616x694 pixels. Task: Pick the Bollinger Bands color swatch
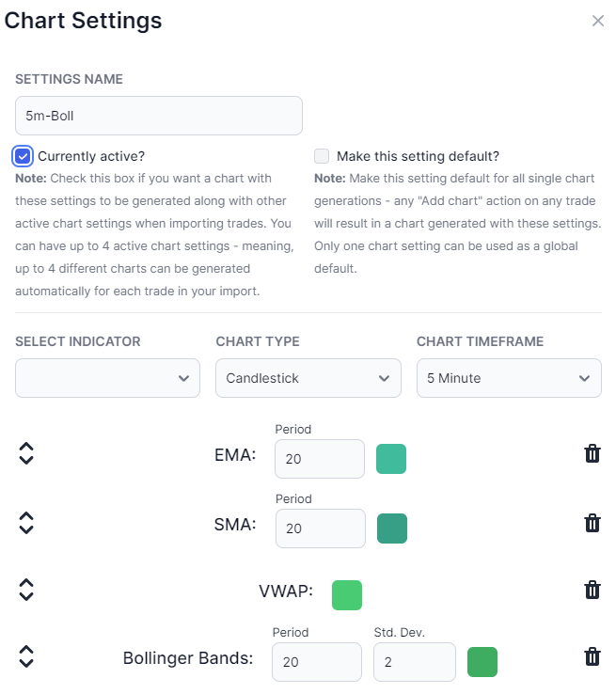(x=482, y=662)
